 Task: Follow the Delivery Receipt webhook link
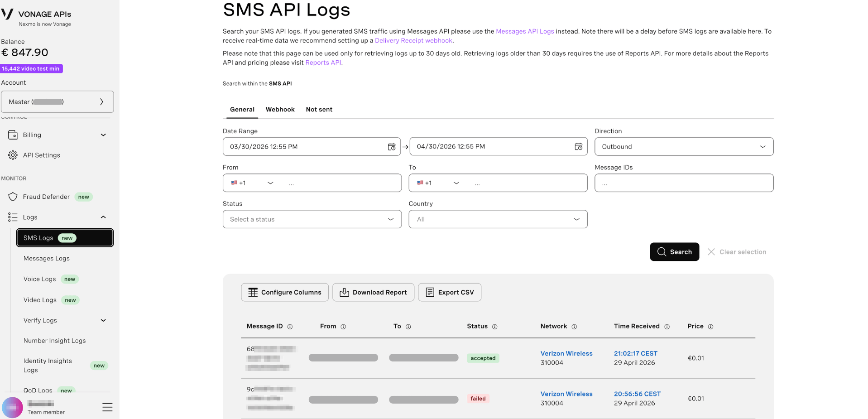point(413,41)
